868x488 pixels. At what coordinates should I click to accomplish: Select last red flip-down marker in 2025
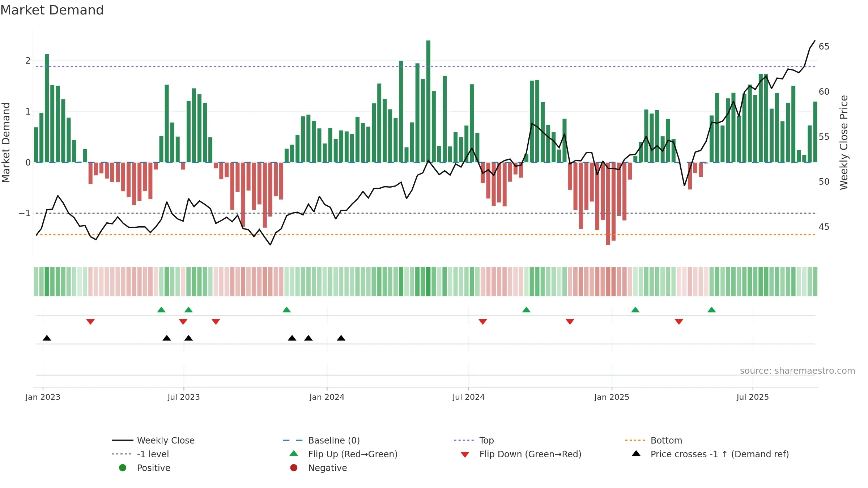679,322
